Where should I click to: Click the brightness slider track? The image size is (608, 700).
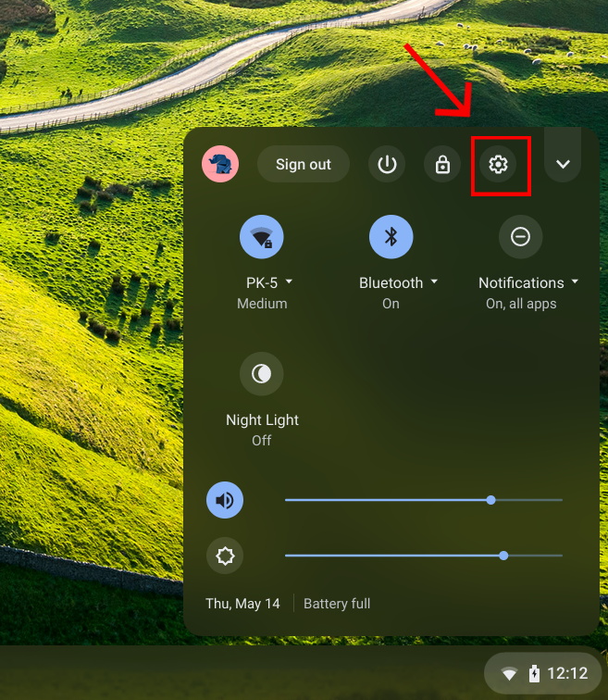coord(423,556)
